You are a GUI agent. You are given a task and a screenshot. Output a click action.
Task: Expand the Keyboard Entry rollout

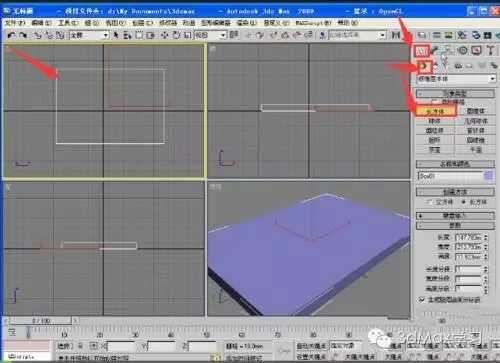[x=455, y=216]
